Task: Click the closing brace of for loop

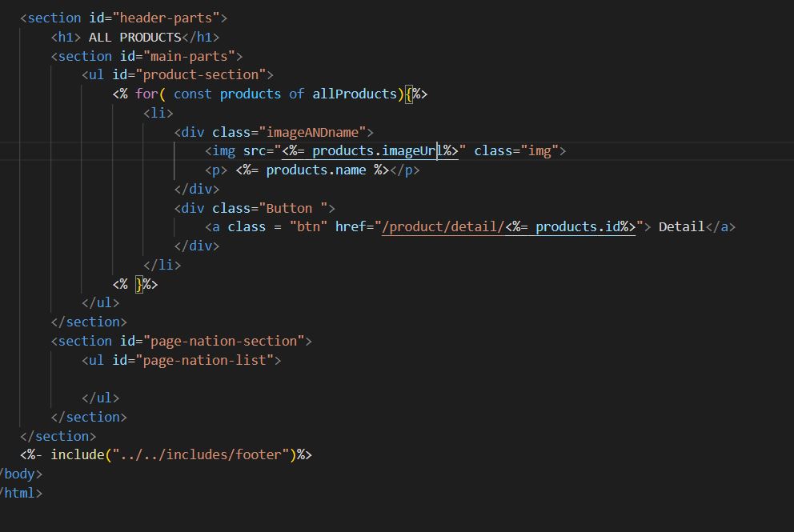Action: tap(139, 285)
